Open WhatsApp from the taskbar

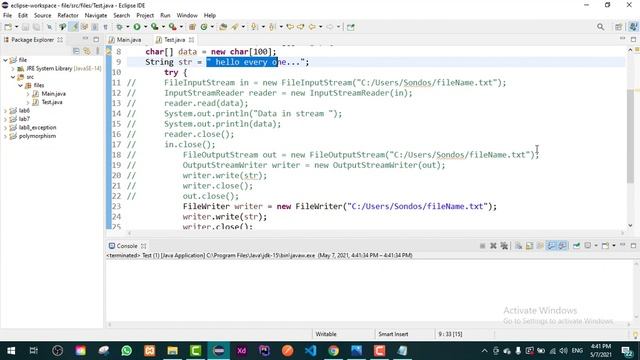click(x=127, y=351)
